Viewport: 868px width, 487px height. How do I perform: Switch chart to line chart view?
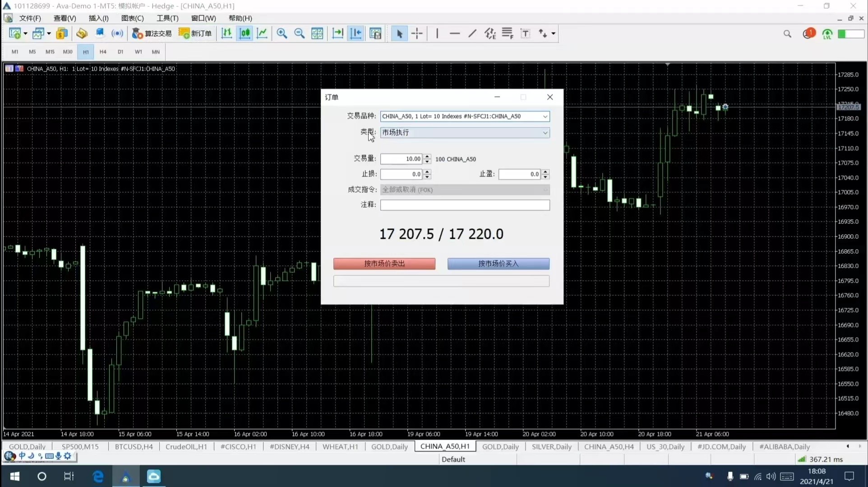pyautogui.click(x=262, y=33)
